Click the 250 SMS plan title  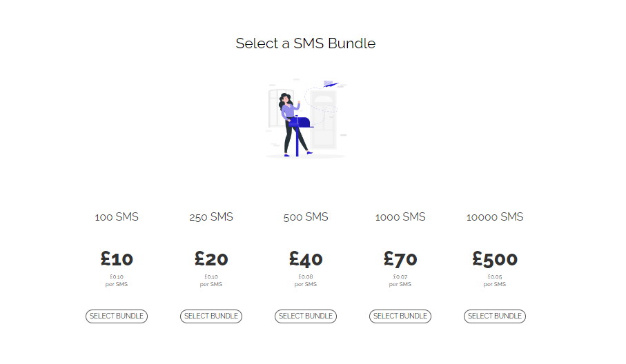pos(211,217)
